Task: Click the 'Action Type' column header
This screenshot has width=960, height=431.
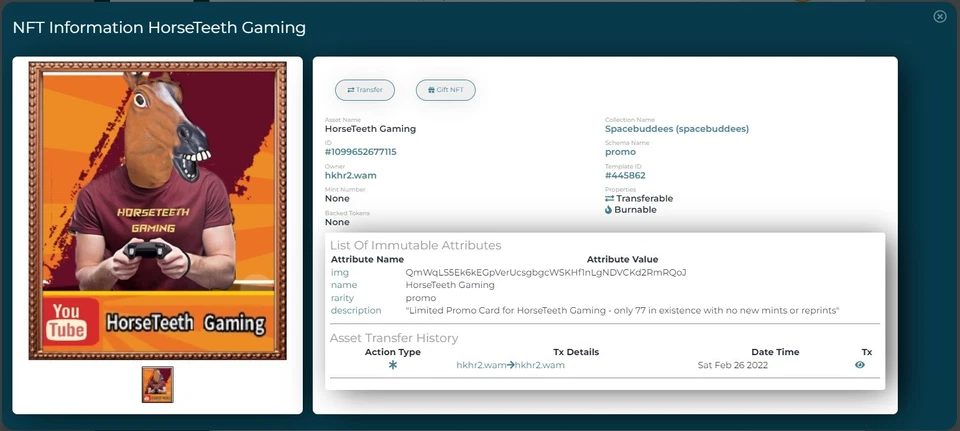Action: point(393,352)
